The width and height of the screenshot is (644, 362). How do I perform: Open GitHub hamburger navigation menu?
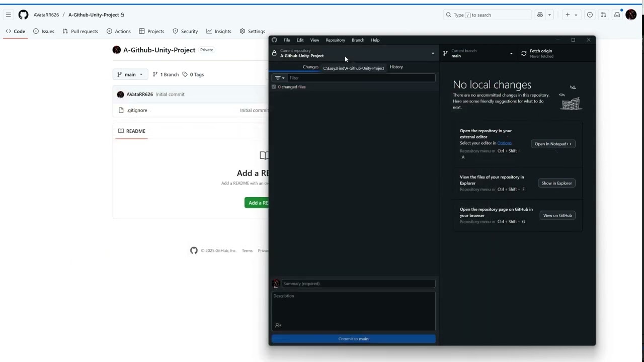tap(8, 15)
